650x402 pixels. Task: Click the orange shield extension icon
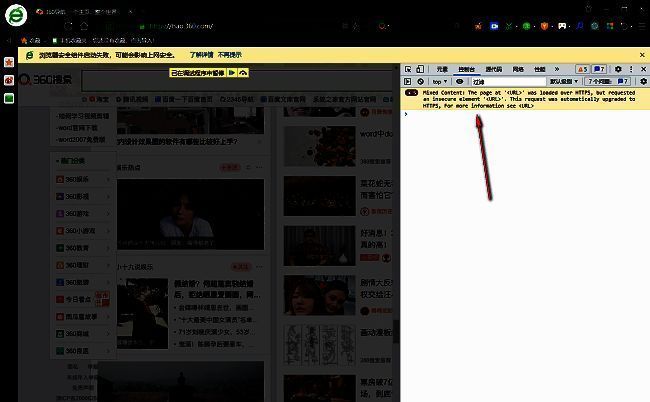[x=544, y=26]
